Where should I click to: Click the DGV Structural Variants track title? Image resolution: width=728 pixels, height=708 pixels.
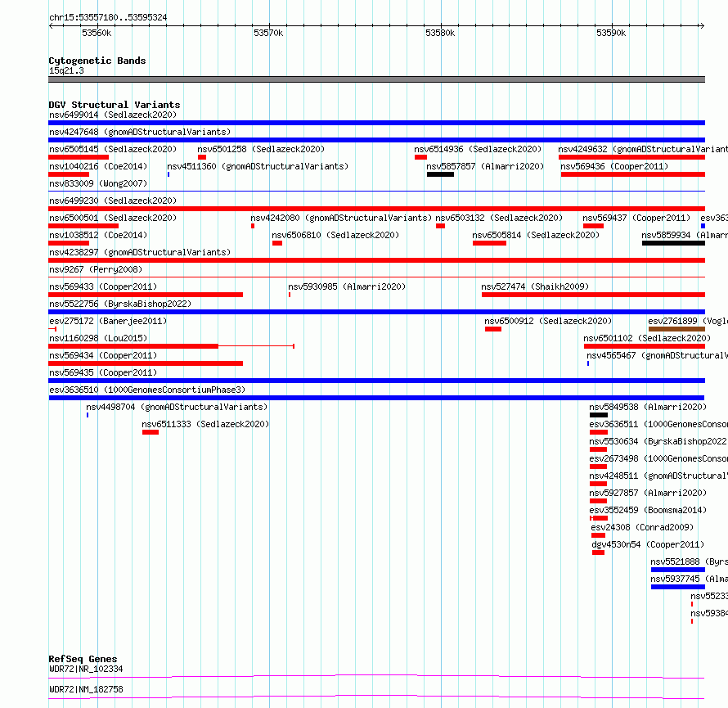click(115, 105)
